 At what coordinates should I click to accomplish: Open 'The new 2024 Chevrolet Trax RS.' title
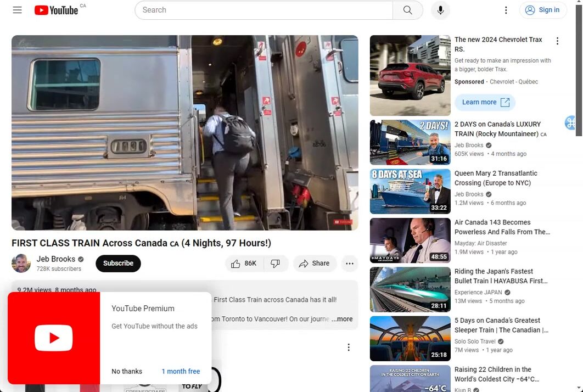(x=498, y=44)
